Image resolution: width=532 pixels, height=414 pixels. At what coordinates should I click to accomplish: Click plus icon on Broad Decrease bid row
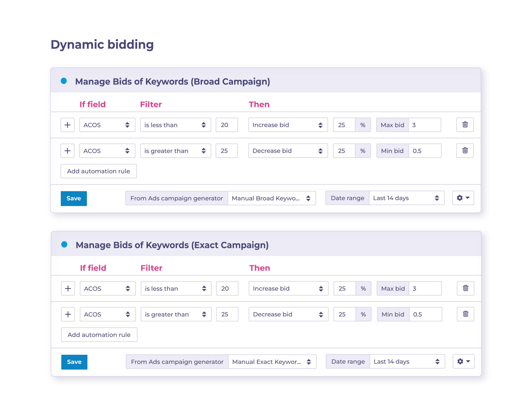coord(67,151)
